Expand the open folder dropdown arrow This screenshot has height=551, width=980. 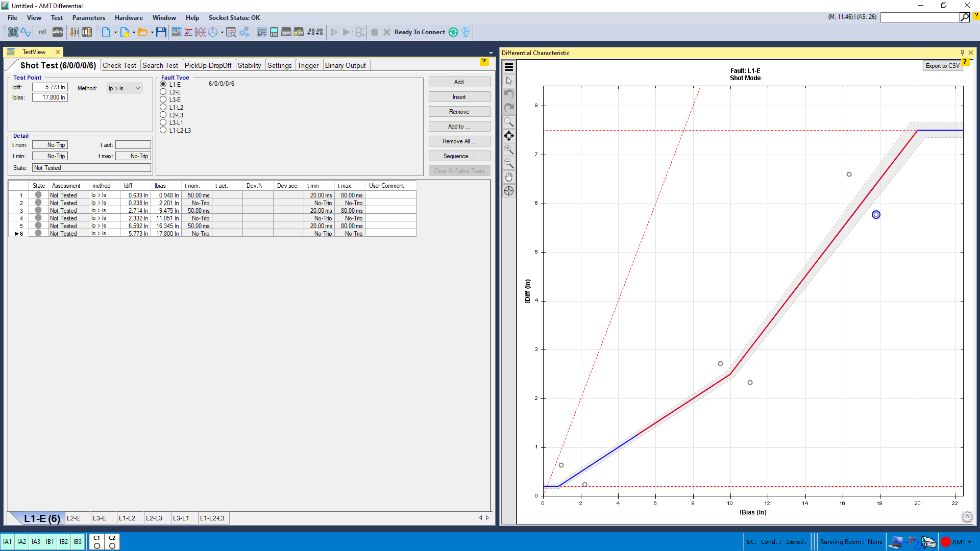(152, 32)
